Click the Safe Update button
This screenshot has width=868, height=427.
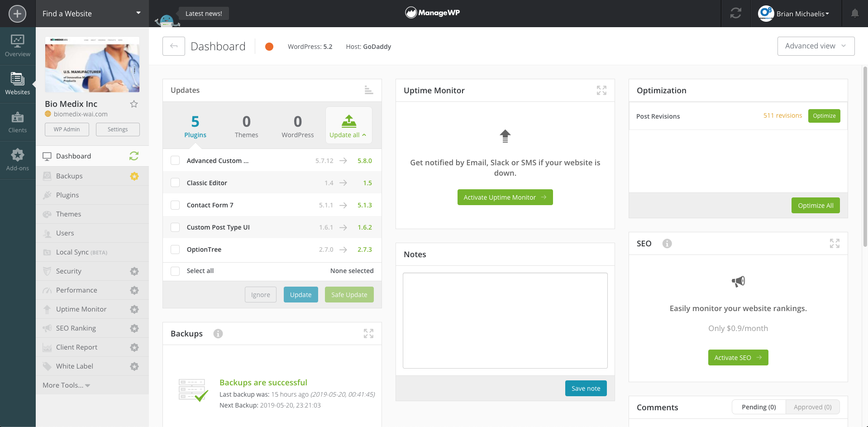point(349,295)
